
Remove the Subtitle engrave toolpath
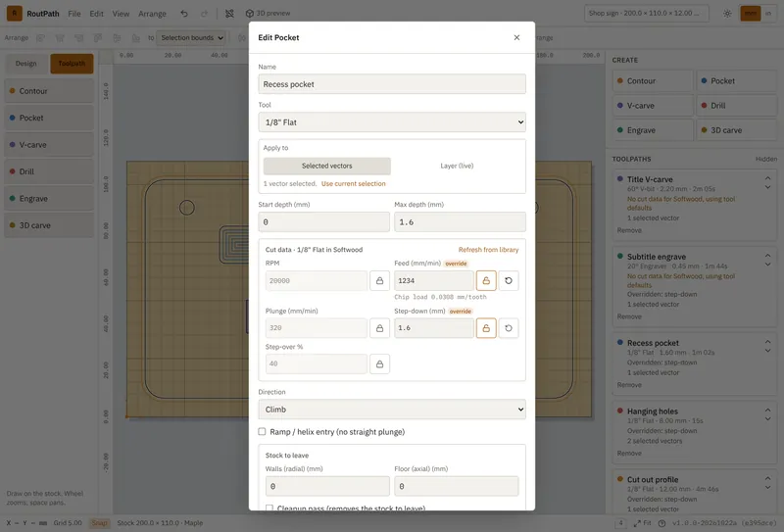tap(629, 316)
